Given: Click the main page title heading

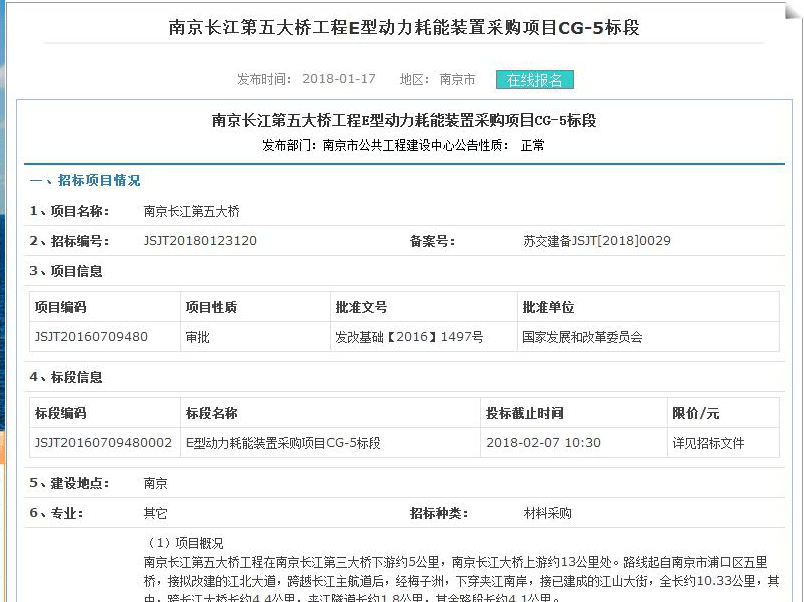Looking at the screenshot, I should click(x=404, y=27).
